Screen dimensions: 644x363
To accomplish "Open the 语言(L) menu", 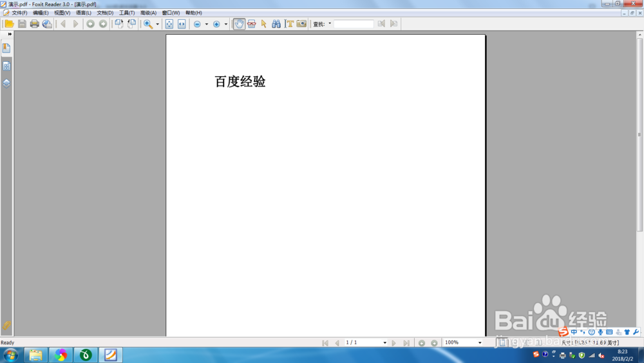I will click(x=83, y=13).
